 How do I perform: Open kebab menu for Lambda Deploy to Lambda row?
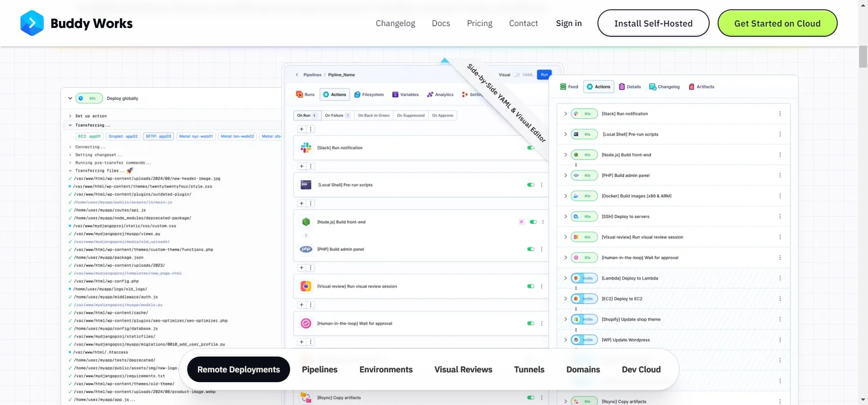point(780,278)
